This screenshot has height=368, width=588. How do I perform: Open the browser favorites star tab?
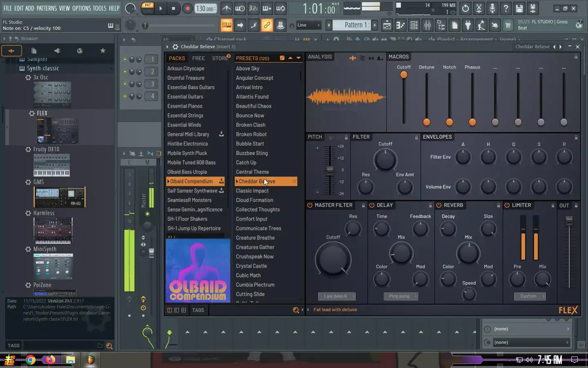pyautogui.click(x=103, y=51)
